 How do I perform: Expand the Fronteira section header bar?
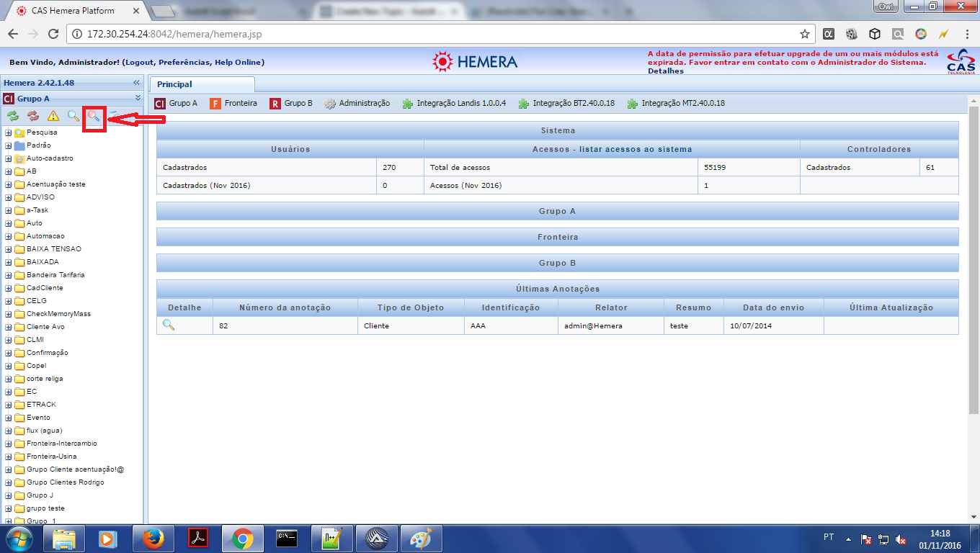pos(558,237)
